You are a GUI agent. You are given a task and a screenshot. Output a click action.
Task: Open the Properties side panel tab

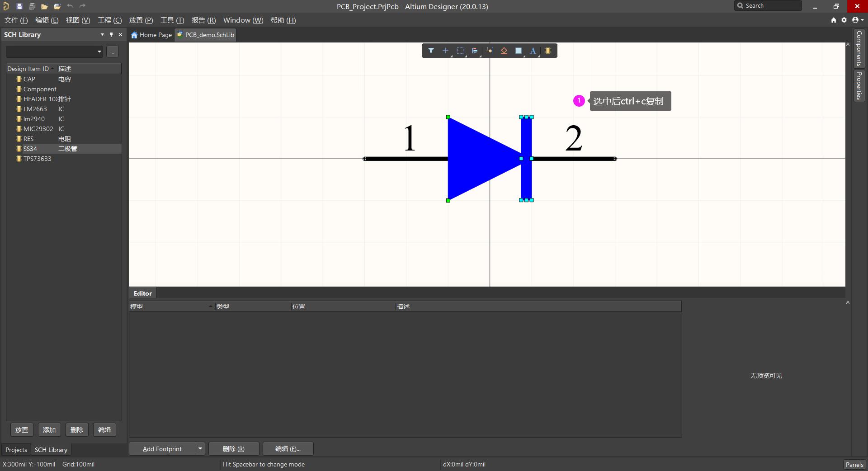[x=859, y=85]
